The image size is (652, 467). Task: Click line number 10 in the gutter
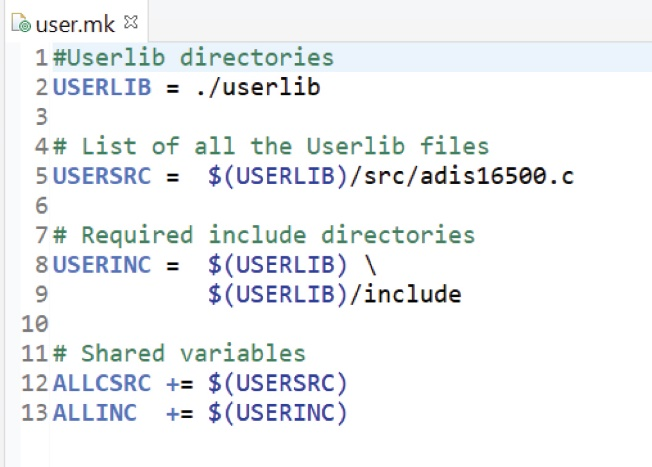35,324
